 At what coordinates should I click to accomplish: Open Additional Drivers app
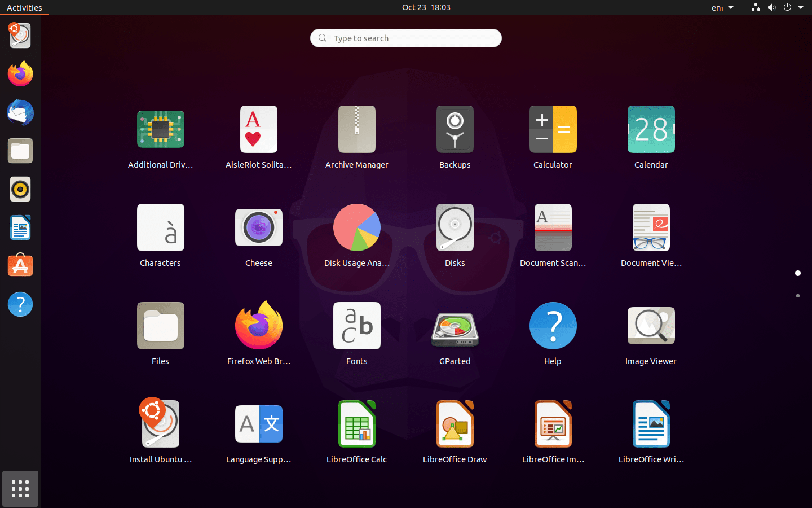pos(161,129)
